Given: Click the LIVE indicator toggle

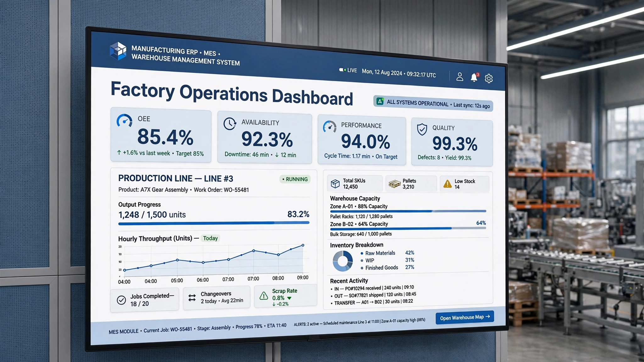Looking at the screenshot, I should (x=342, y=70).
